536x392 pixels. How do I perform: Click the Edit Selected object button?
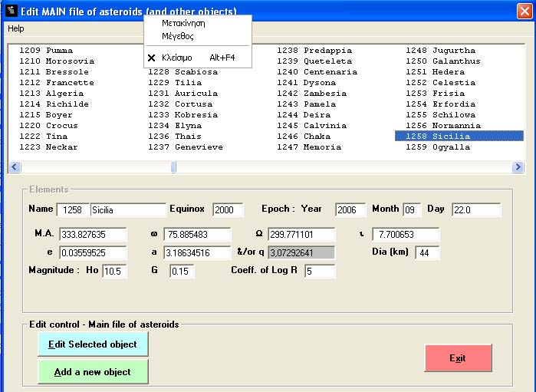[x=93, y=344]
